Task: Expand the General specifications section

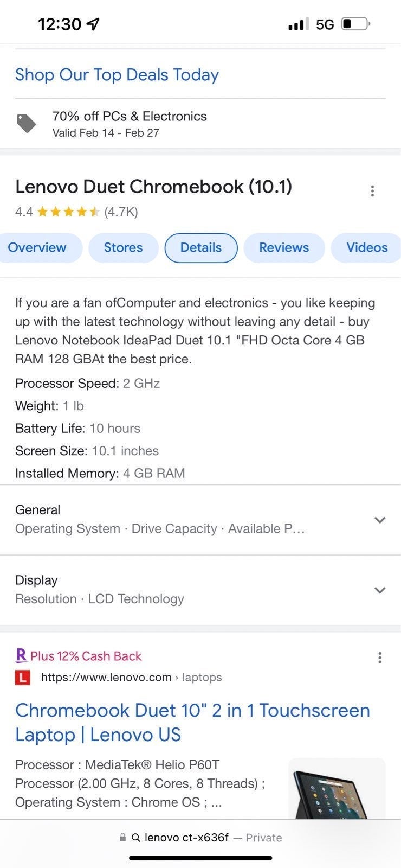Action: pyautogui.click(x=200, y=520)
